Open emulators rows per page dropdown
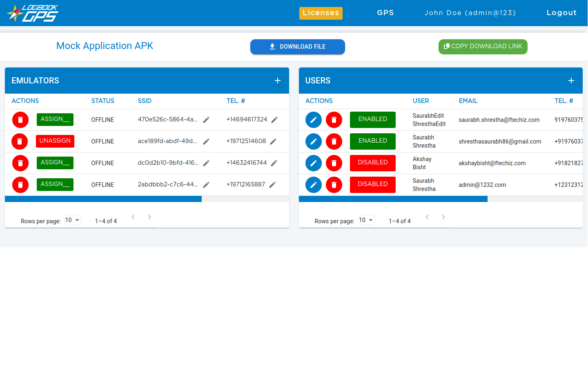This screenshot has height=368, width=588. point(73,220)
